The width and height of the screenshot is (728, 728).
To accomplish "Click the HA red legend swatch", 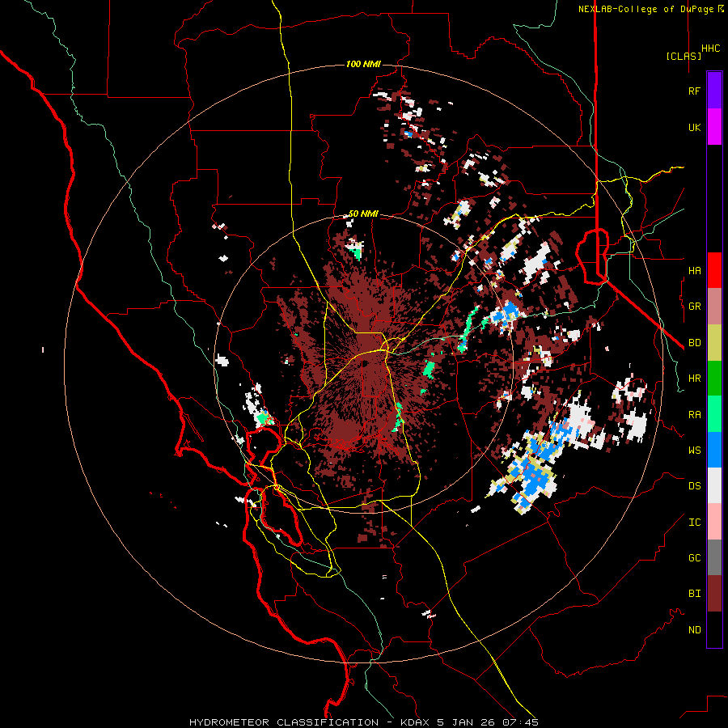I will point(714,270).
